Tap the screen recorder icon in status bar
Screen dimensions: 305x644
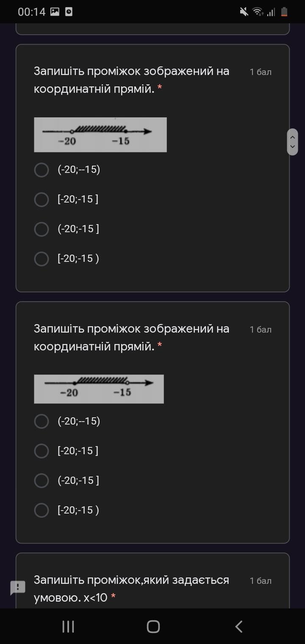pyautogui.click(x=69, y=12)
